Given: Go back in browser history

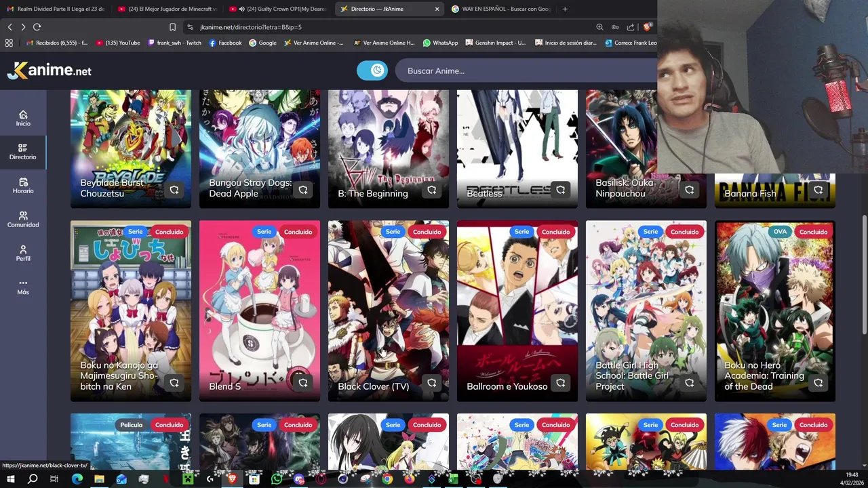Looking at the screenshot, I should click(x=9, y=27).
